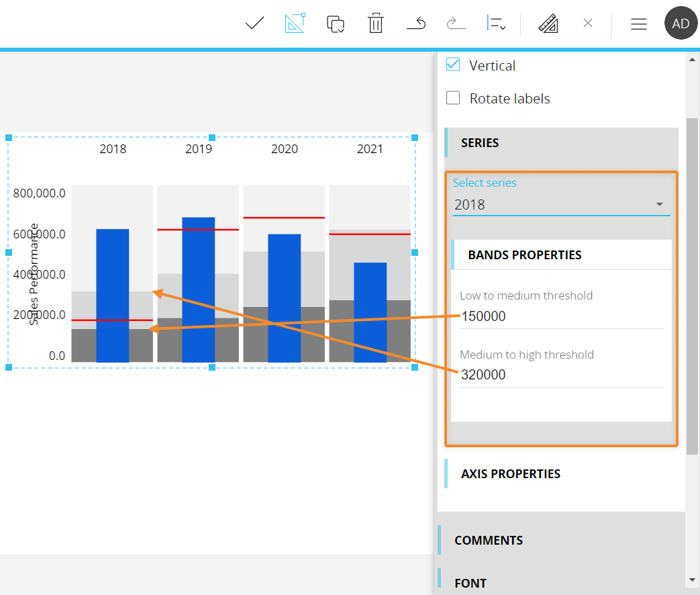The width and height of the screenshot is (700, 595).
Task: Open the Select series dropdown
Action: [561, 205]
